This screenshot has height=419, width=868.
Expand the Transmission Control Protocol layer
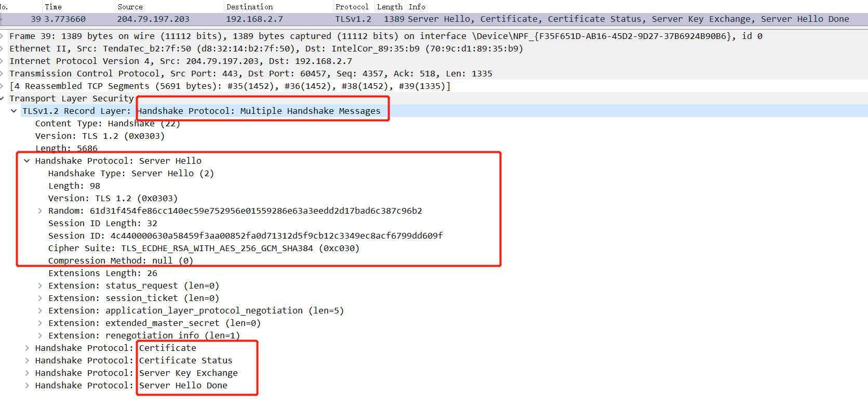[x=3, y=74]
